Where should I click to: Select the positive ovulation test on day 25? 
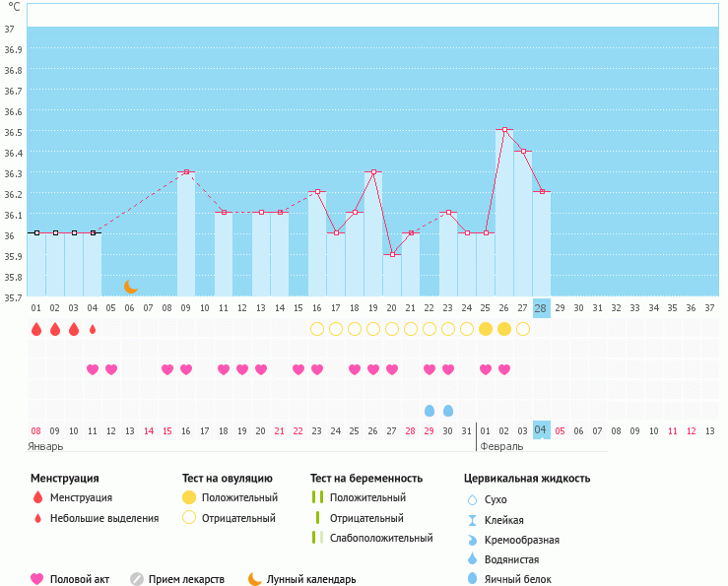pyautogui.click(x=486, y=329)
